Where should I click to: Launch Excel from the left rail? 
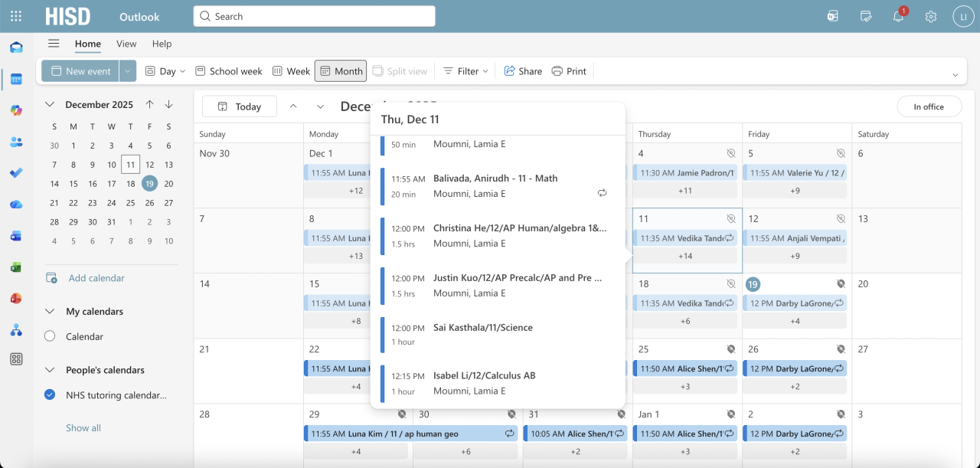(16, 267)
